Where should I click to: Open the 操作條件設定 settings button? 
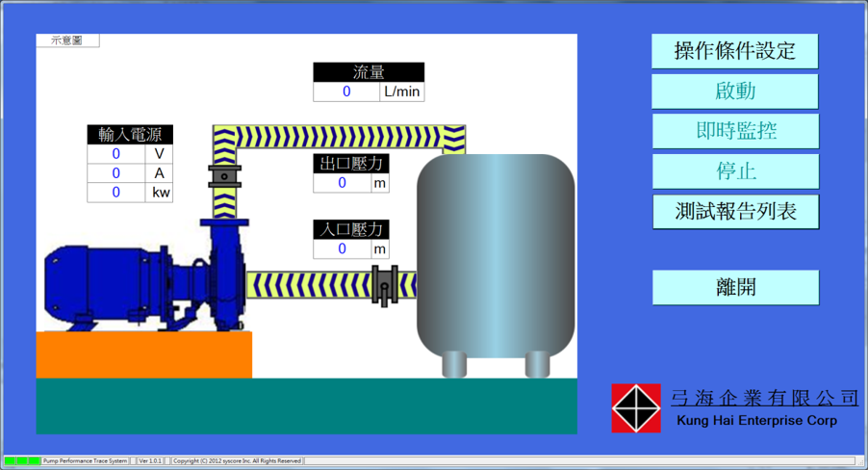pos(735,51)
